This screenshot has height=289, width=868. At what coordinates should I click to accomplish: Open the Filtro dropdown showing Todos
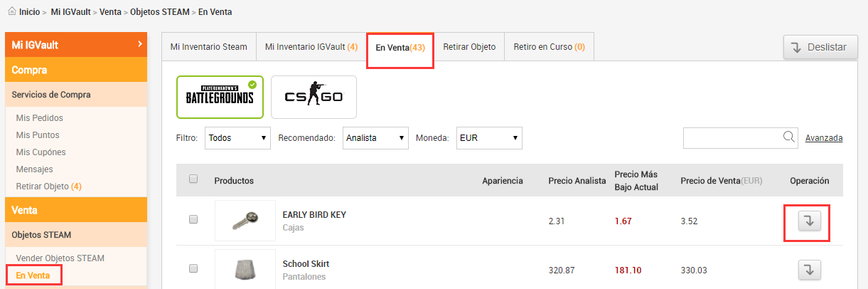(x=237, y=138)
